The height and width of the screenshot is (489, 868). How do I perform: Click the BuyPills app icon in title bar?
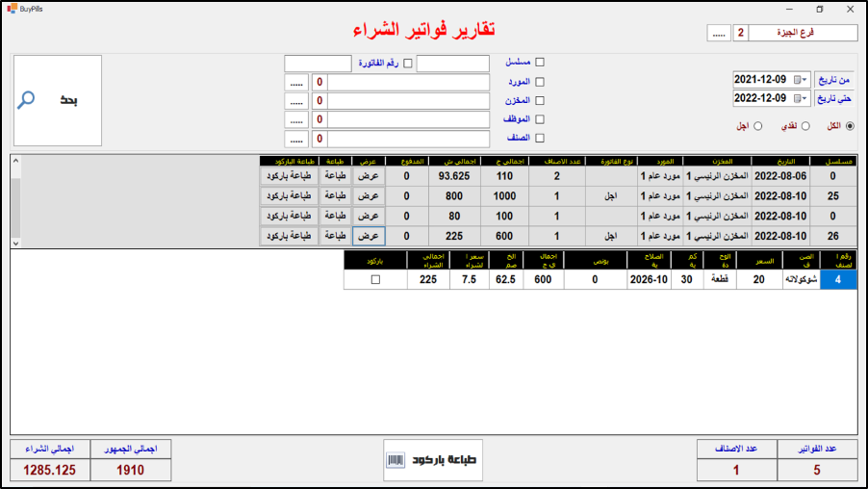pyautogui.click(x=11, y=8)
